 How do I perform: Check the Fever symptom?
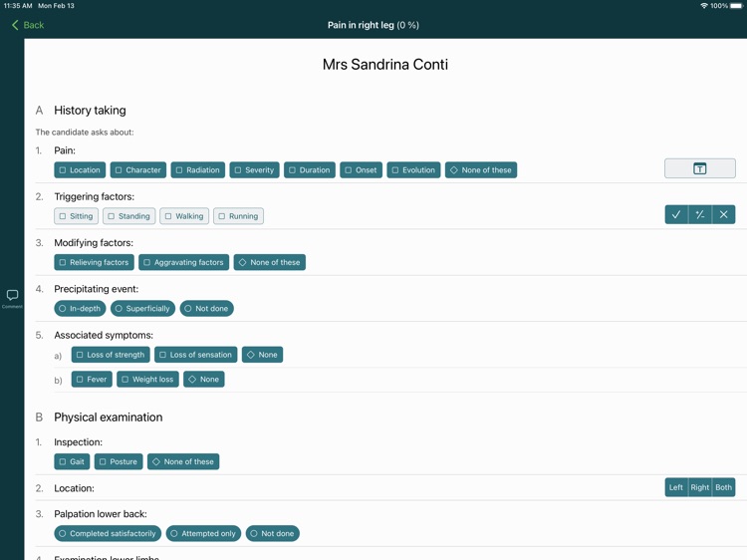coord(92,380)
